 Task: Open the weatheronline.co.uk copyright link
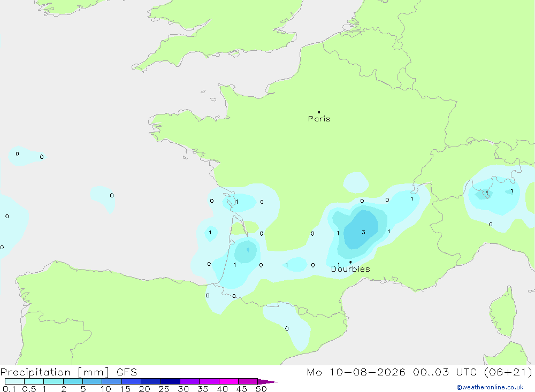(x=490, y=387)
